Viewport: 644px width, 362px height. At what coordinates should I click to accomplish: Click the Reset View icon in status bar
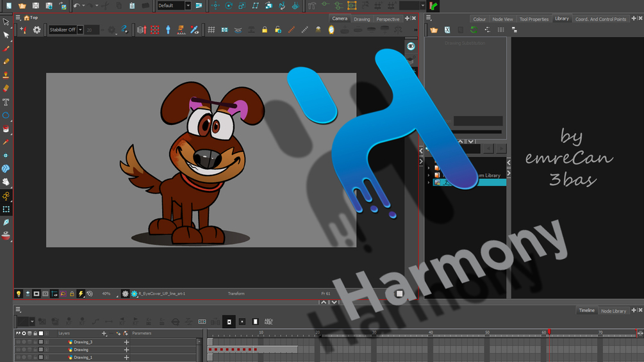click(x=90, y=293)
